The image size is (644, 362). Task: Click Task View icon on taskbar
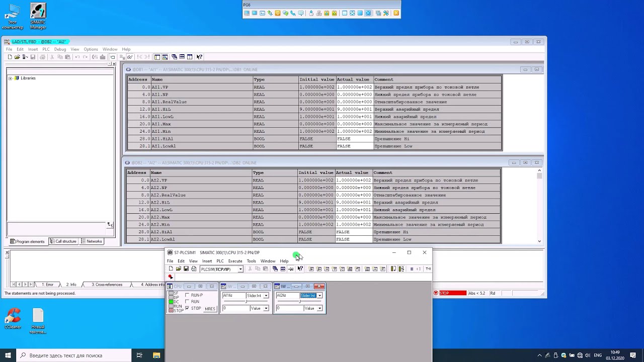[139, 355]
